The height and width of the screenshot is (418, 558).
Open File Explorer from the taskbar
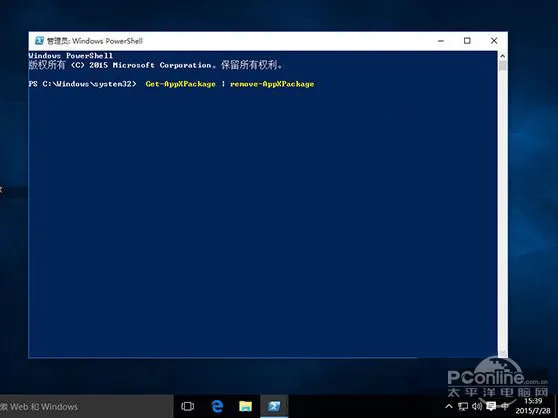click(x=246, y=406)
